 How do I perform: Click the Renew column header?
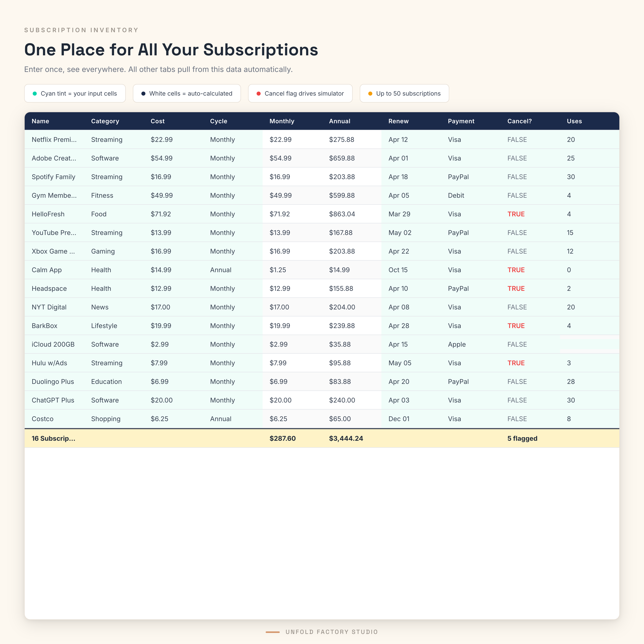pos(398,121)
